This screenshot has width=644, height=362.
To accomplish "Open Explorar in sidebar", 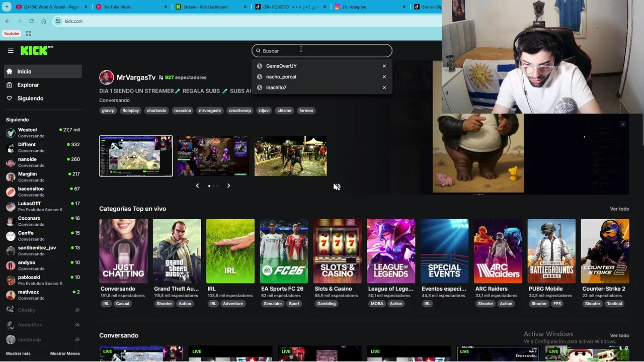I will (x=43, y=85).
